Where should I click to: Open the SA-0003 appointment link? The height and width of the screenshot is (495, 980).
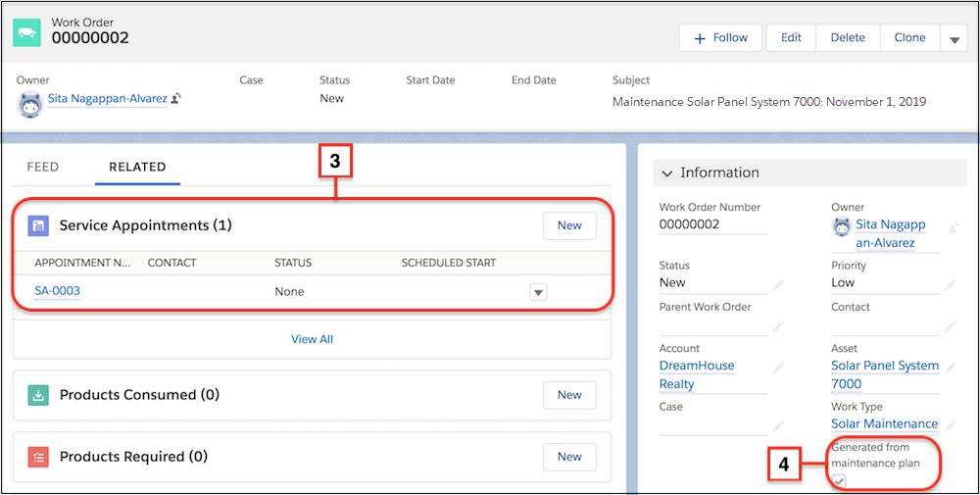coord(58,291)
